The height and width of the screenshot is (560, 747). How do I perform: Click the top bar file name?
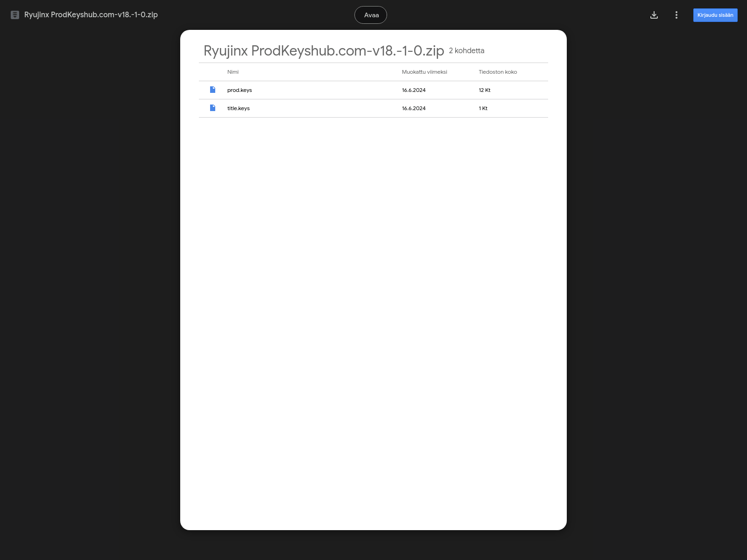pyautogui.click(x=91, y=15)
